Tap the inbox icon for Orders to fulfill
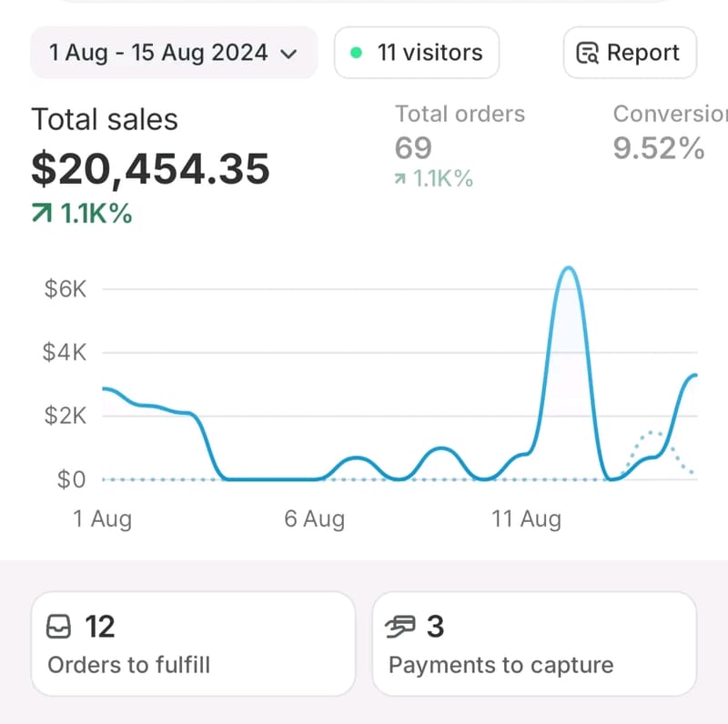Viewport: 728px width, 724px height. tap(58, 627)
